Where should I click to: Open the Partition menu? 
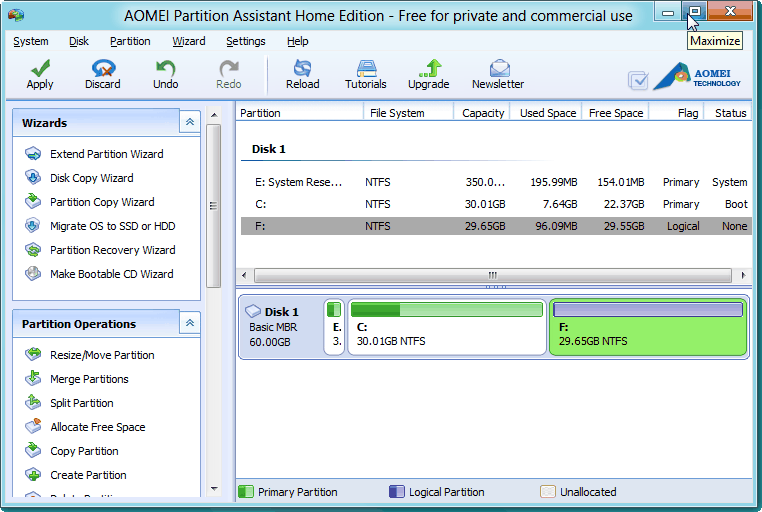(x=130, y=41)
